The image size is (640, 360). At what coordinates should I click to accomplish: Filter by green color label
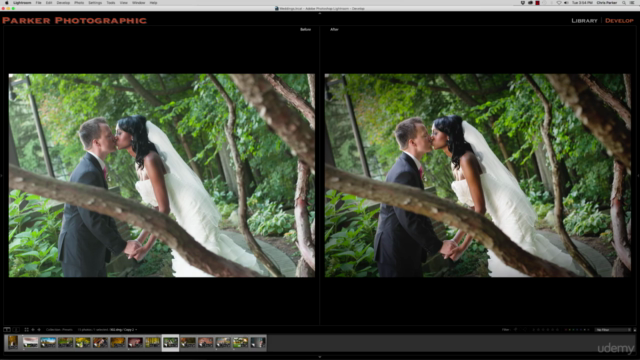pos(573,329)
